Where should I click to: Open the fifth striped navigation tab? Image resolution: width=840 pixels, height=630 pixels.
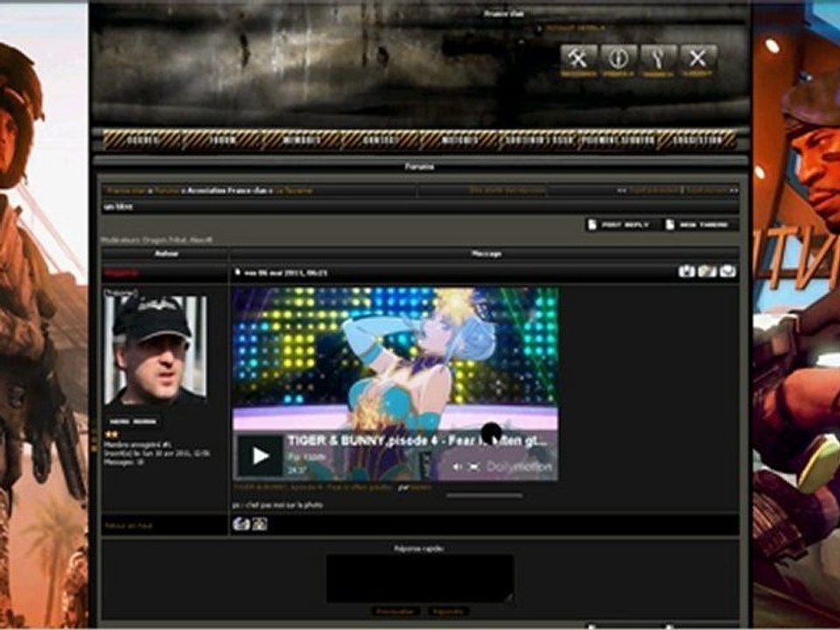click(x=459, y=140)
